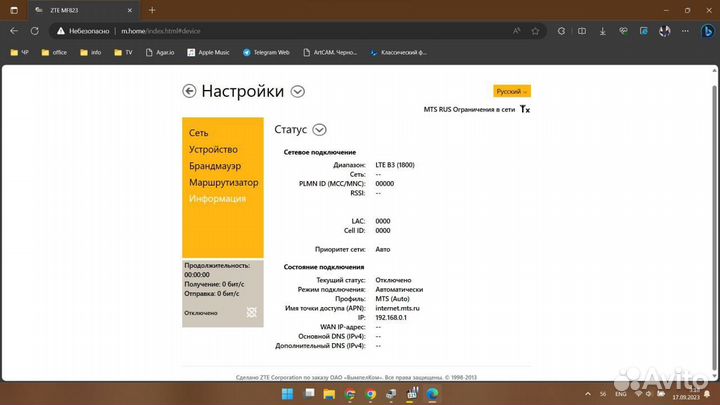Image resolution: width=720 pixels, height=405 pixels.
Task: Add page to favorites with star icon
Action: (535, 31)
